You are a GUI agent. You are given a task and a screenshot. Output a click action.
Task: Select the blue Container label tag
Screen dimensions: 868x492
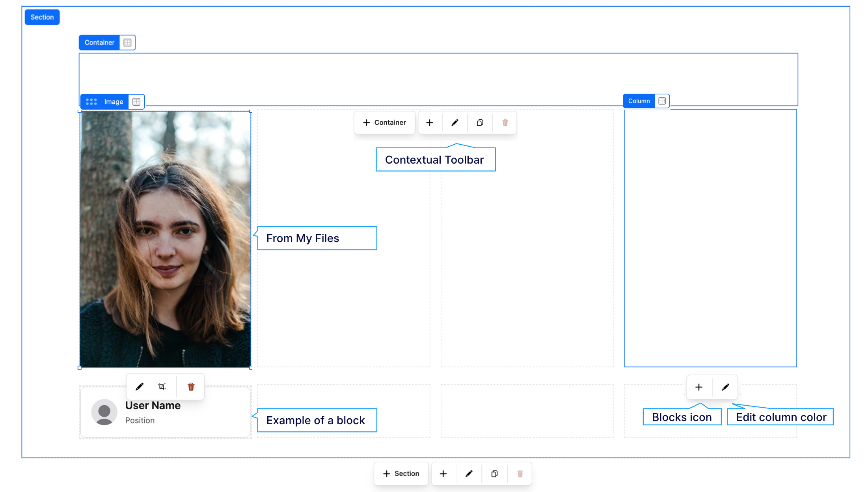pos(99,43)
